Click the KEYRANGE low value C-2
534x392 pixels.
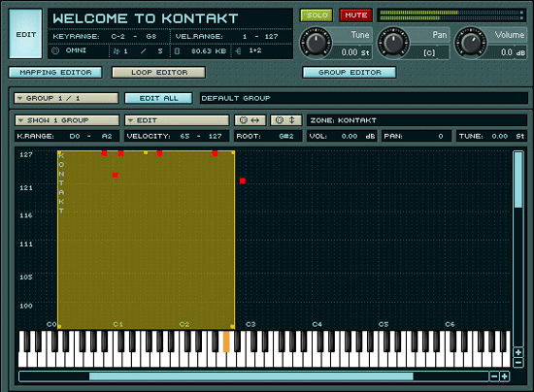coord(117,37)
